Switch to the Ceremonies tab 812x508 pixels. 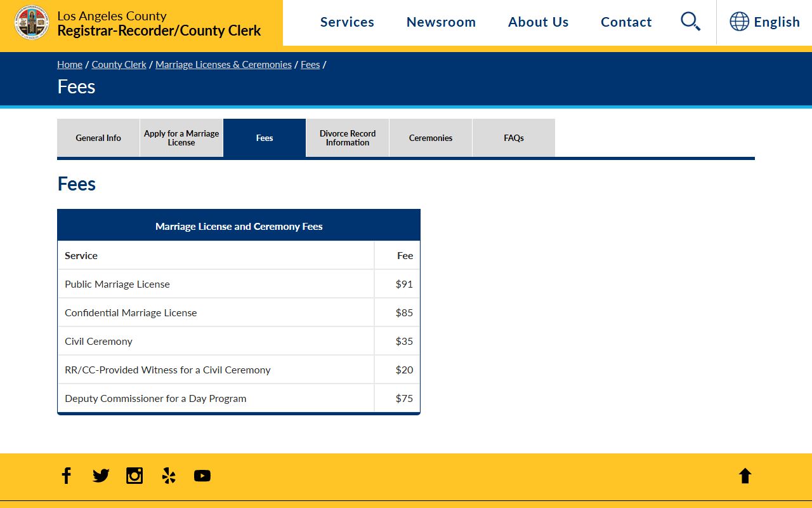[x=431, y=138]
